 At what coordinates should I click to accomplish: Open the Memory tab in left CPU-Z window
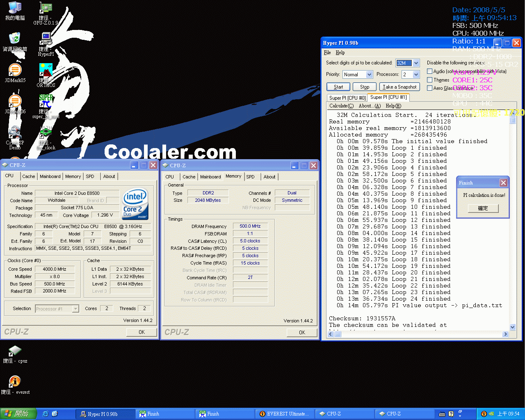click(x=73, y=176)
